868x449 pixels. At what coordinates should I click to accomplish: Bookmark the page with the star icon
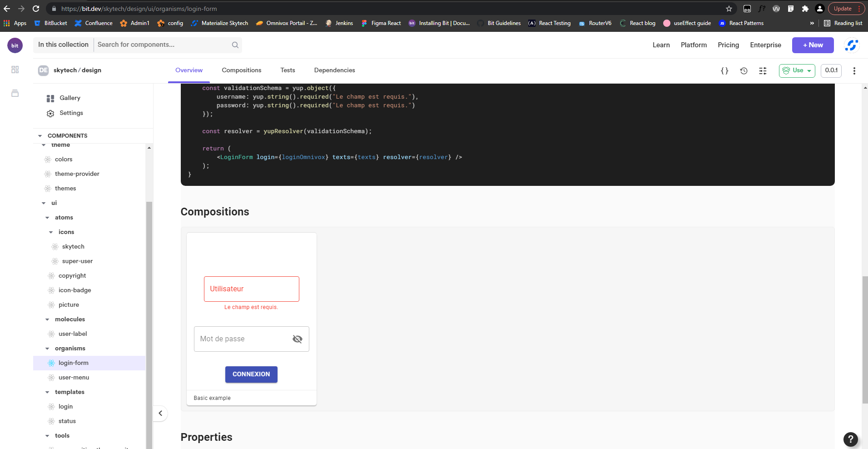(x=729, y=8)
